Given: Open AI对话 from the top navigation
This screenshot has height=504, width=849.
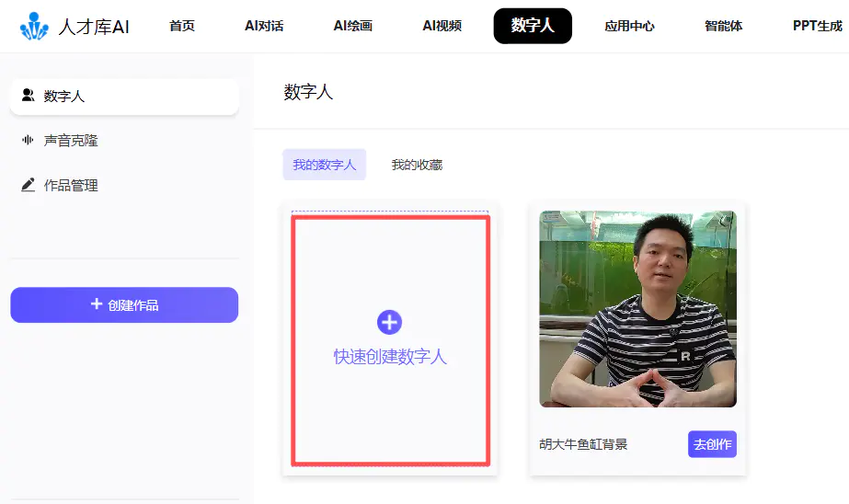Looking at the screenshot, I should pos(264,26).
